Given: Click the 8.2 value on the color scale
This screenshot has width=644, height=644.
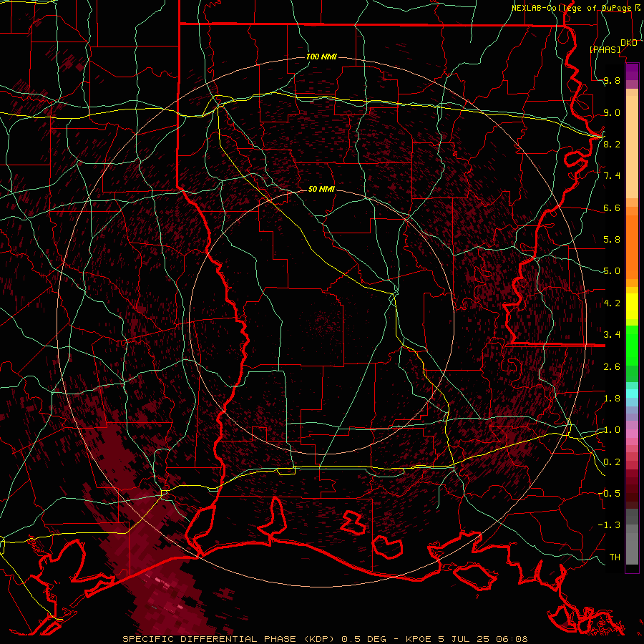Looking at the screenshot, I should tap(611, 144).
